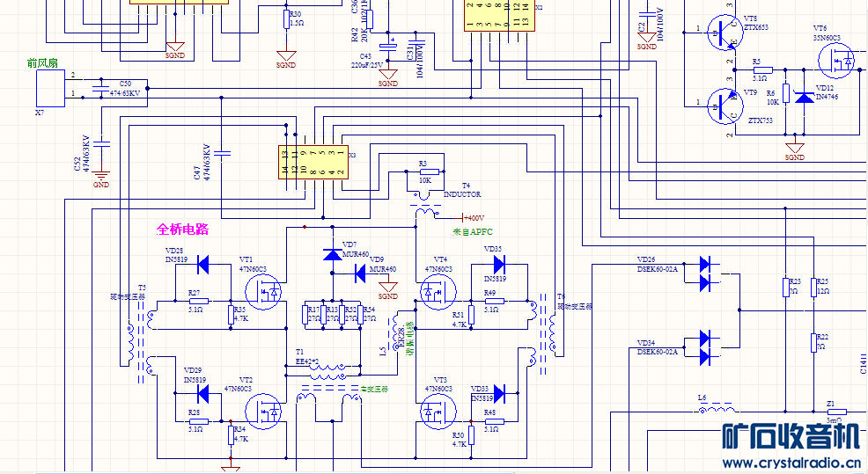
Task: Click the +400V power label
Action: pos(474,218)
